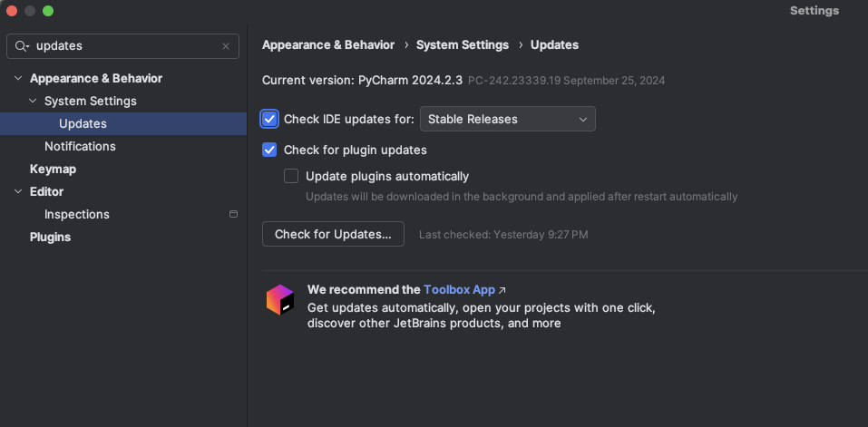Clear the search field with the X icon
Screen dimensions: 868x427
[x=226, y=46]
